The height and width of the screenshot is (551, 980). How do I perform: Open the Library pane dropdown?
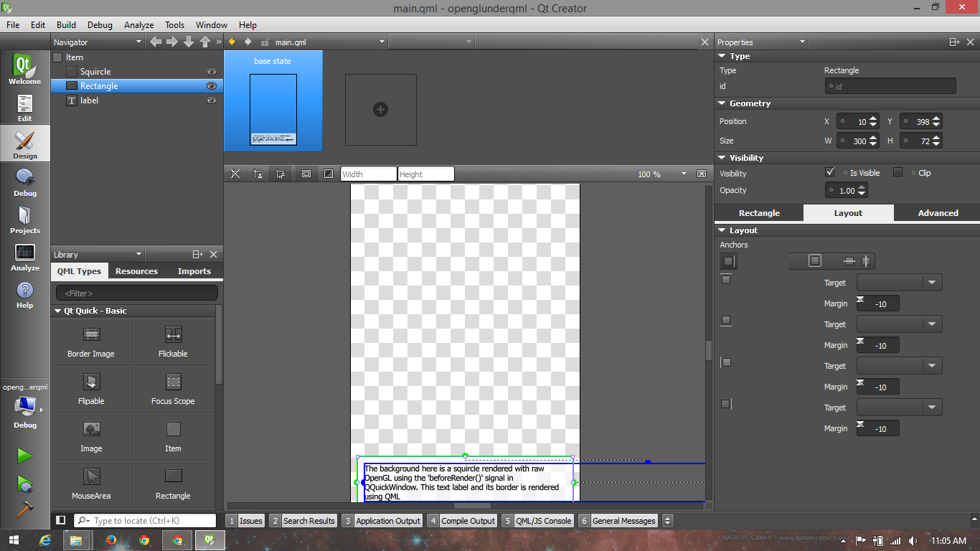[139, 255]
